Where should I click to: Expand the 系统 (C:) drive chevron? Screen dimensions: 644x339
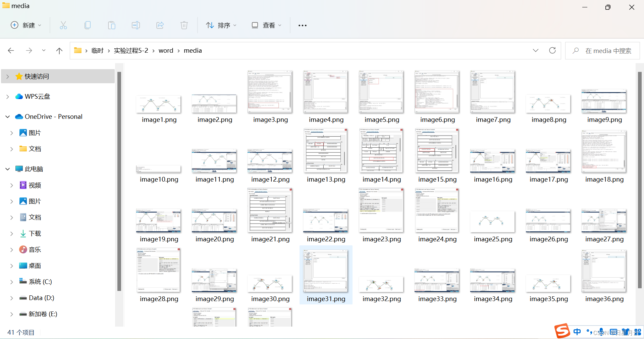(11, 282)
